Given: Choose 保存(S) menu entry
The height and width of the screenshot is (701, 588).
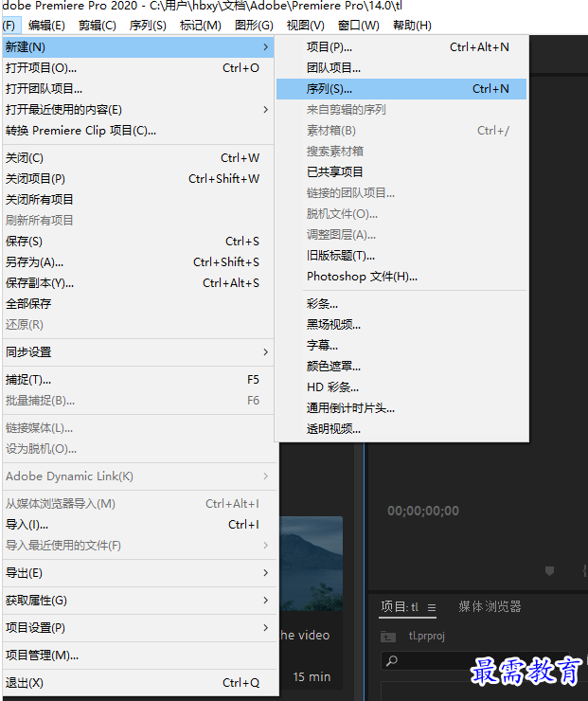Looking at the screenshot, I should click(x=138, y=242).
